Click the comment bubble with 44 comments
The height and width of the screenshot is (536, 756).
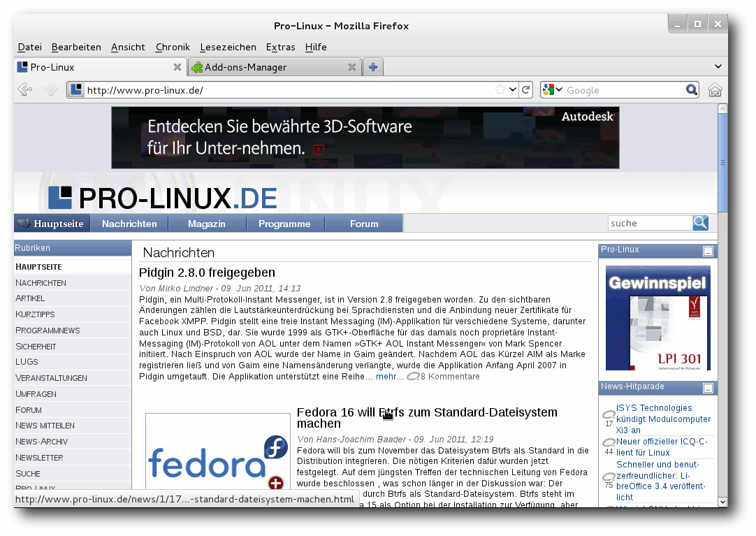coord(609,442)
